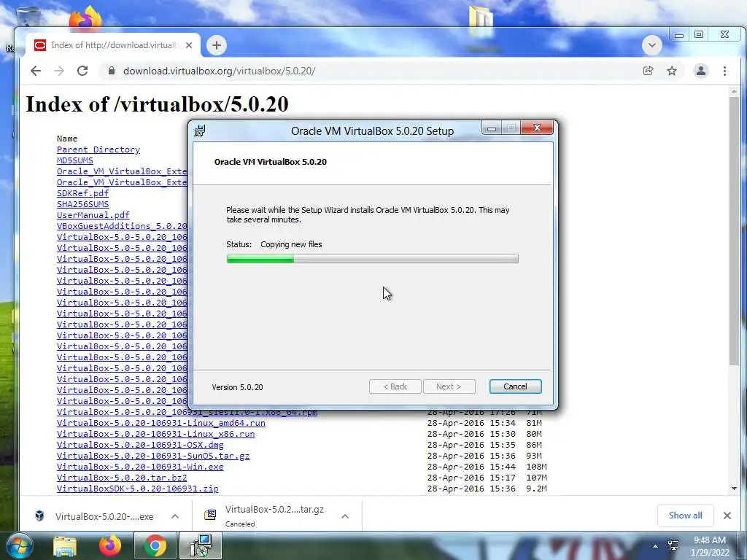Viewport: 747px width, 560px height.
Task: Click the 28-Apr-2016 15:34 date of Linux_amd64.run
Action: point(471,423)
